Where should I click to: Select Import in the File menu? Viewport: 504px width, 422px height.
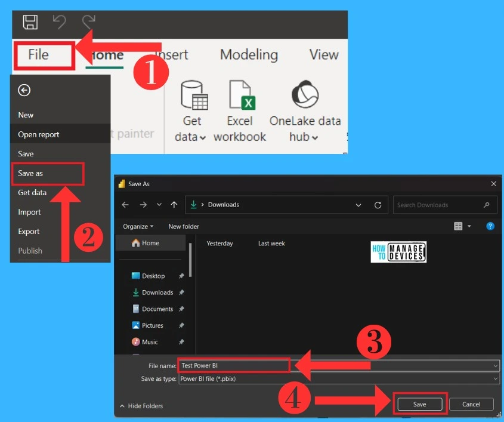(29, 212)
